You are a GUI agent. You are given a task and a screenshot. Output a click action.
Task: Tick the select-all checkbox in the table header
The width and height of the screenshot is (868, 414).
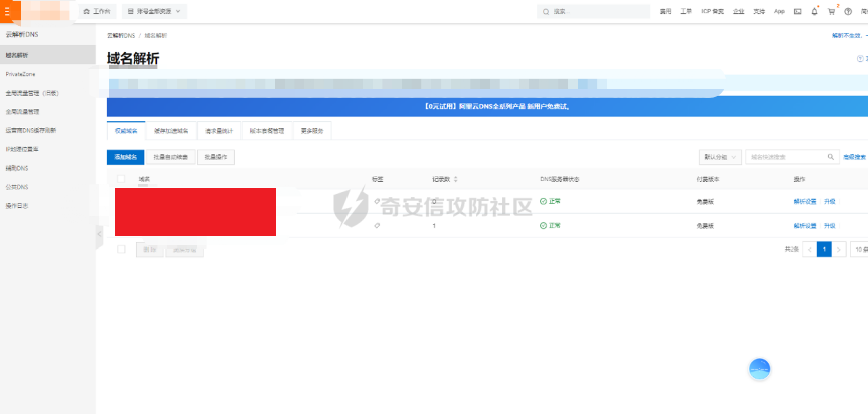coord(121,179)
